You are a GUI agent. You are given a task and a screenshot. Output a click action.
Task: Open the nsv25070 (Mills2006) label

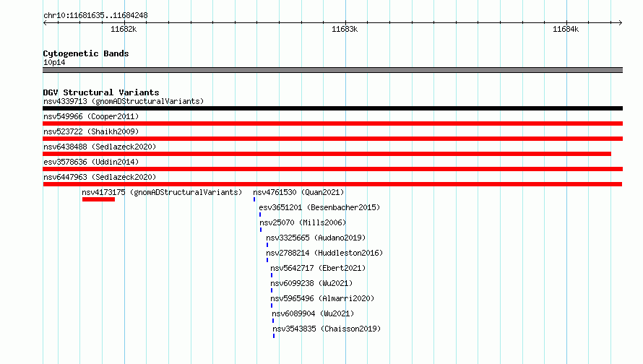click(303, 222)
